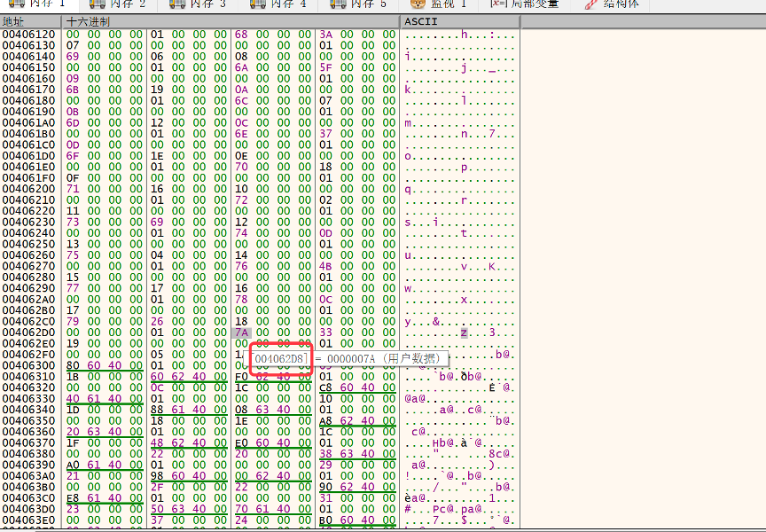Click address 004063C0 in the address column
This screenshot has width=766, height=532.
click(28, 497)
